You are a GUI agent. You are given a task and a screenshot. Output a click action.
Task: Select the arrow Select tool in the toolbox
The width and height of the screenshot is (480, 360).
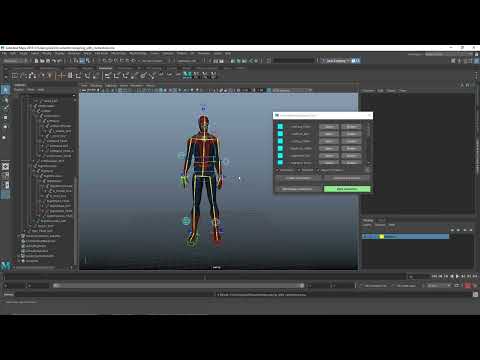tap(5, 90)
